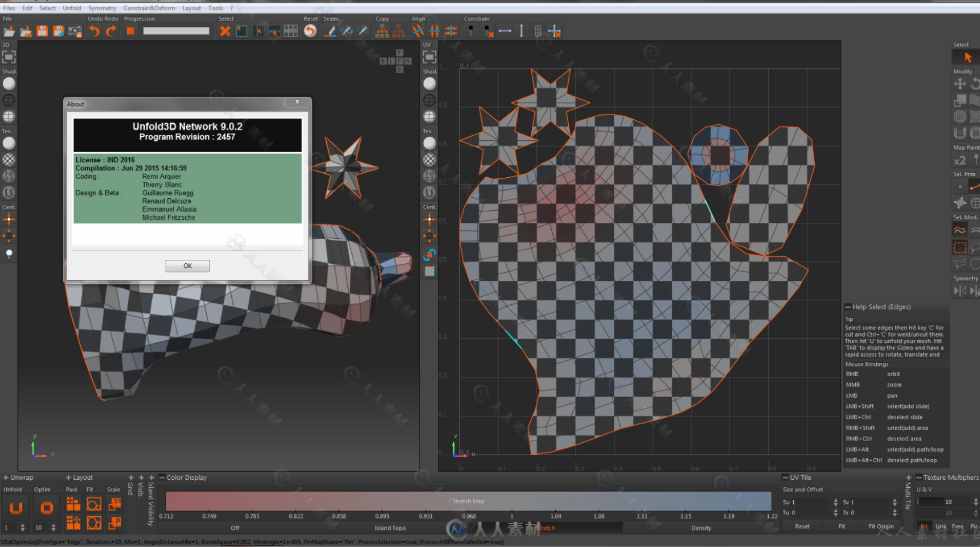Click the arrow Select tool in right panel

(967, 57)
